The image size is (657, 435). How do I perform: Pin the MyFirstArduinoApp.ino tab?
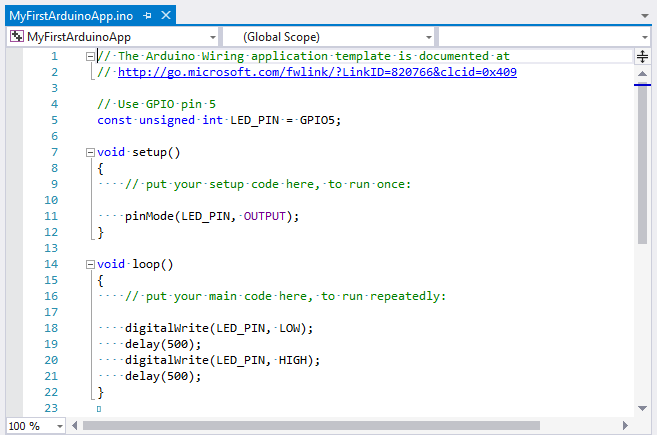point(147,16)
